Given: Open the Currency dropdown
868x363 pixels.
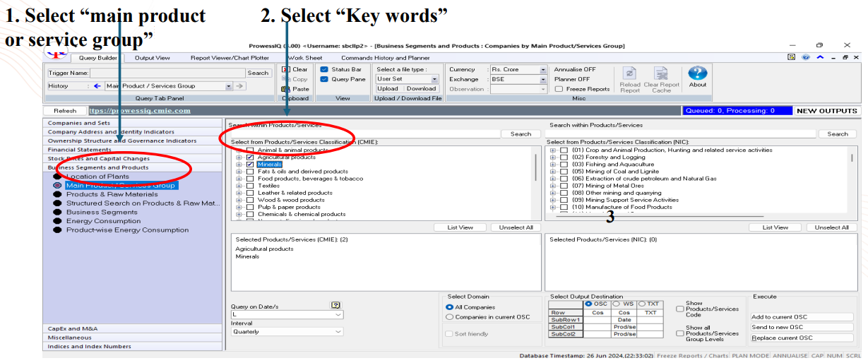Looking at the screenshot, I should tap(542, 70).
